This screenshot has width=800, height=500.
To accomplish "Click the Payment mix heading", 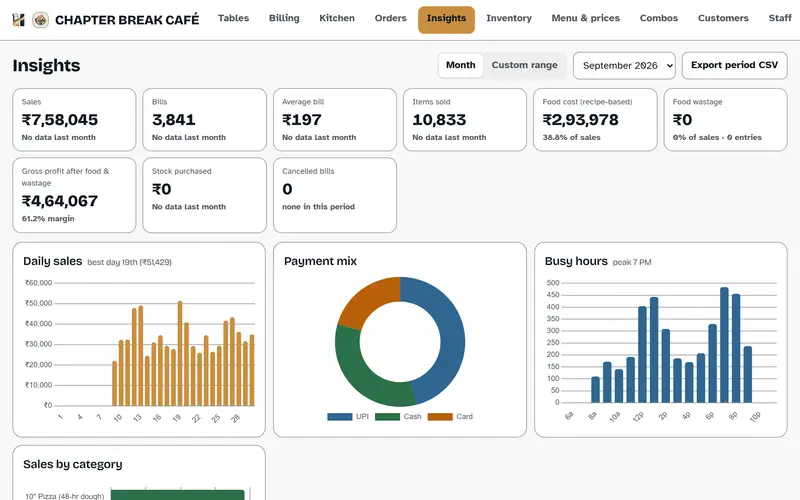I will [x=320, y=261].
